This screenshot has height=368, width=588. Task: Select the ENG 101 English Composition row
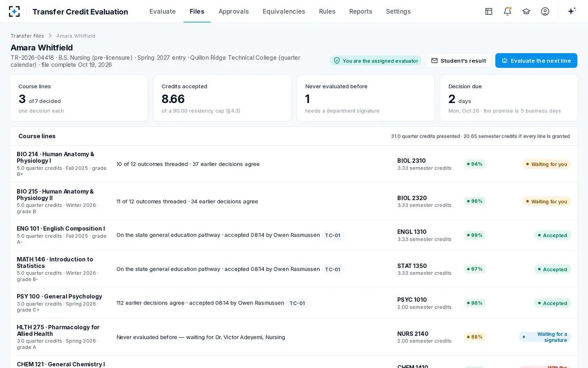pyautogui.click(x=294, y=235)
